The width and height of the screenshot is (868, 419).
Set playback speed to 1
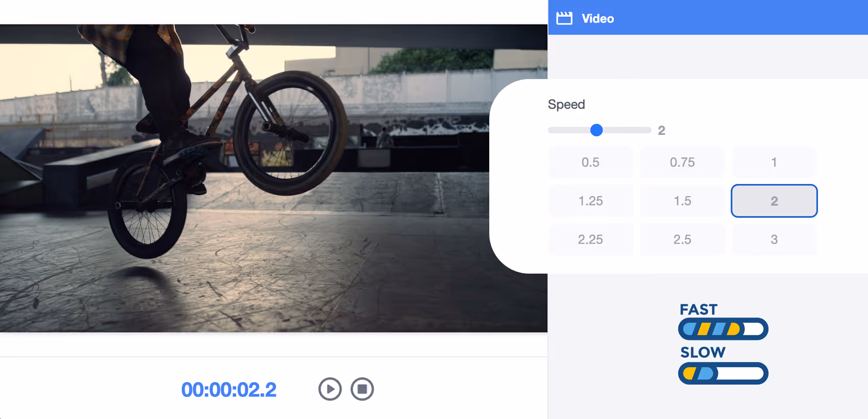tap(774, 162)
